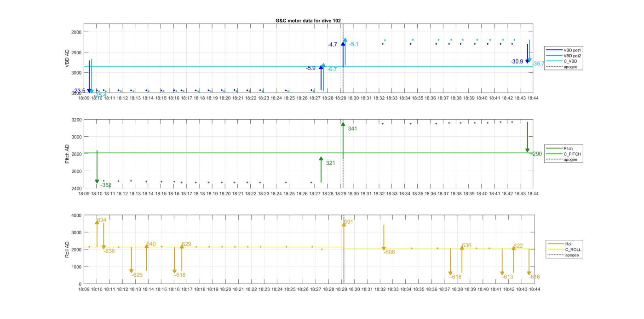Click the '591' roll data label

pyautogui.click(x=348, y=222)
